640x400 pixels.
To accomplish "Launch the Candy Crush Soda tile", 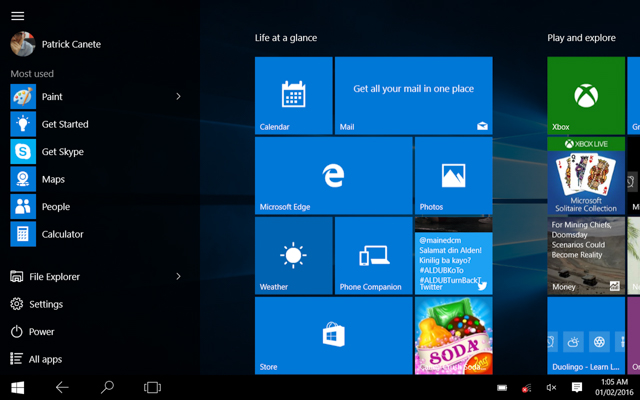I will click(x=453, y=336).
